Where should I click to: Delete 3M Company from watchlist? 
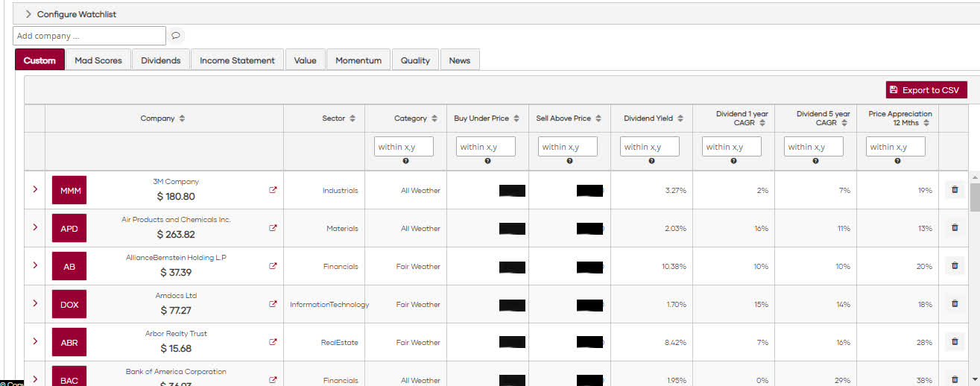(x=955, y=190)
